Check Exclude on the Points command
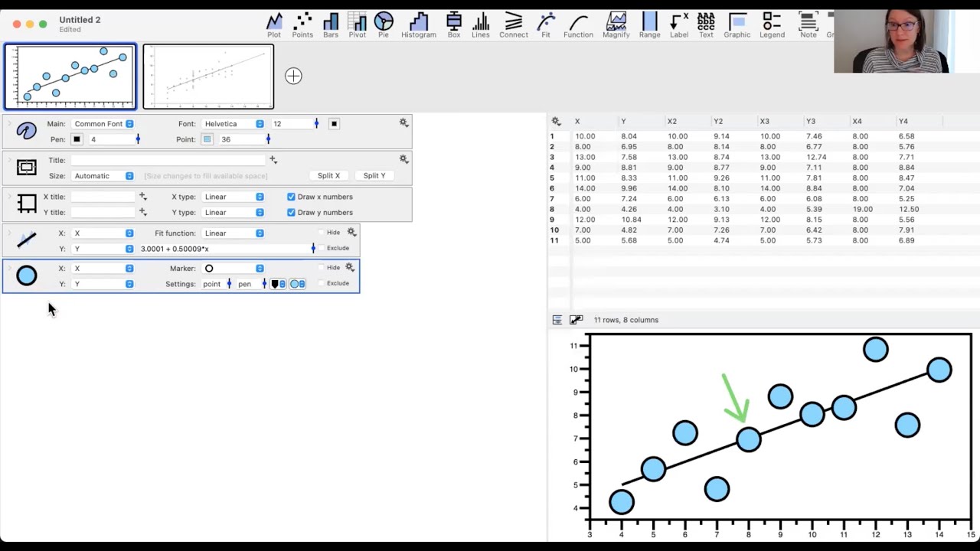 coord(322,283)
